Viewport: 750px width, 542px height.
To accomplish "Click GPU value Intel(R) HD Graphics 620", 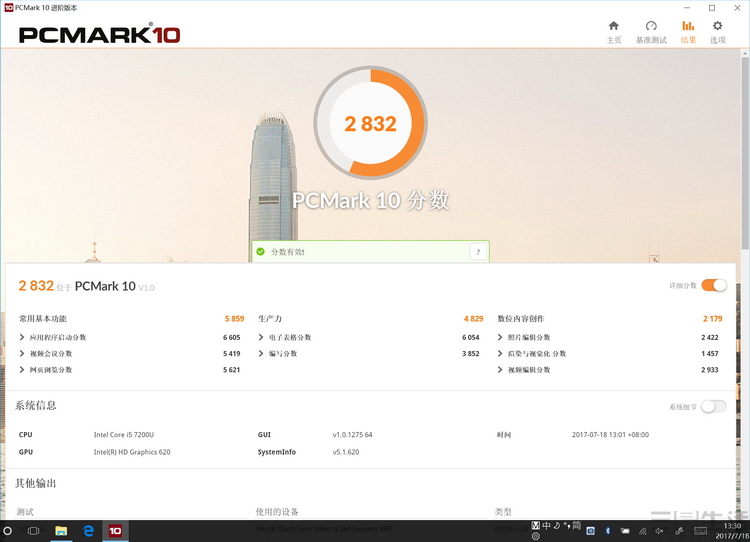I will point(132,452).
